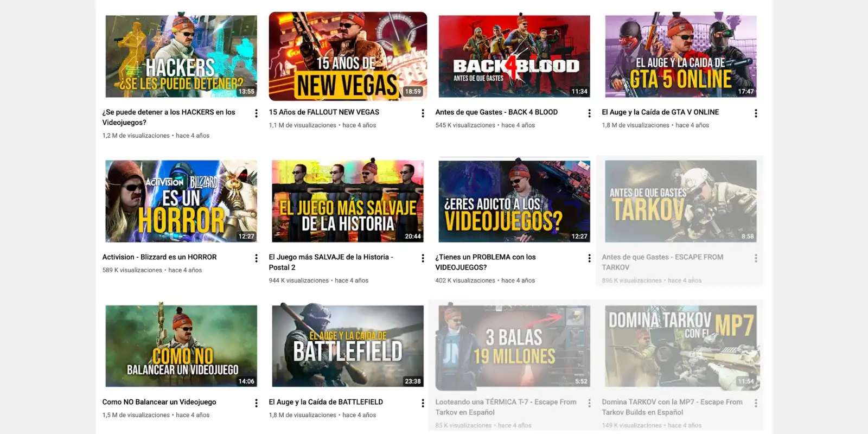Open title link 15 Años de FALLOUT NEW VEGAS

[x=324, y=112]
